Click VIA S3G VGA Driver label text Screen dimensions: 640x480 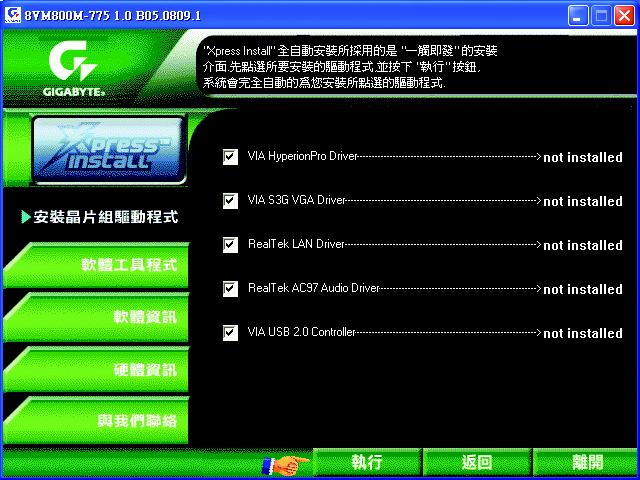[x=297, y=200]
